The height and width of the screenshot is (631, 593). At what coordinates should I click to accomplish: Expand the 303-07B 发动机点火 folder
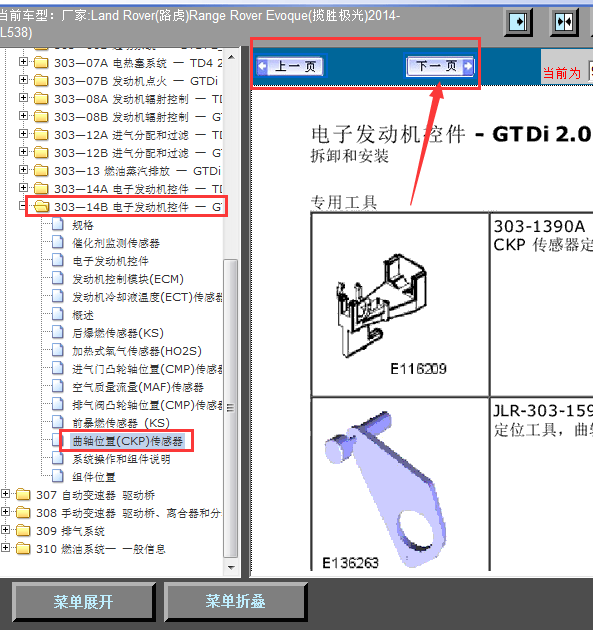[23, 80]
